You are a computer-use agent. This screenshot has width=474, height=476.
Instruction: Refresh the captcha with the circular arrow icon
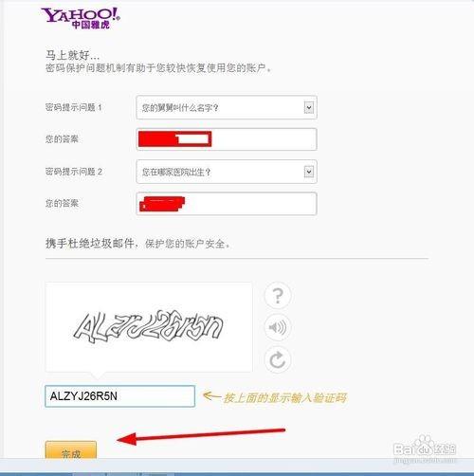click(x=278, y=359)
